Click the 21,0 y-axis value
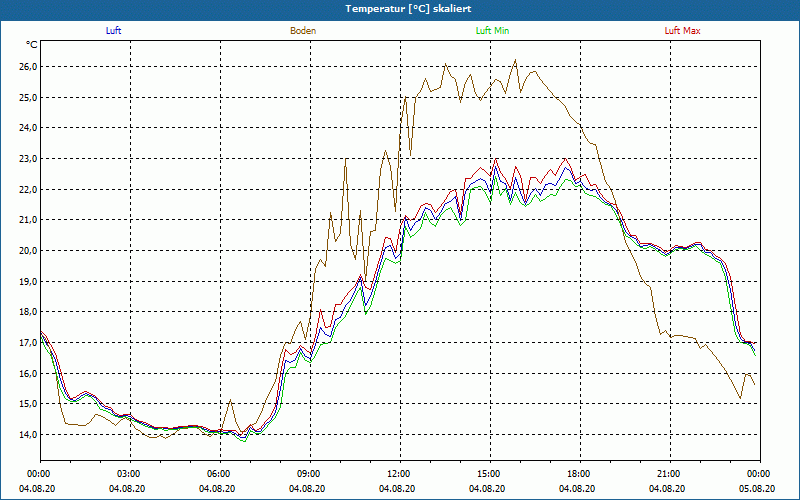The width and height of the screenshot is (800, 500). 29,220
